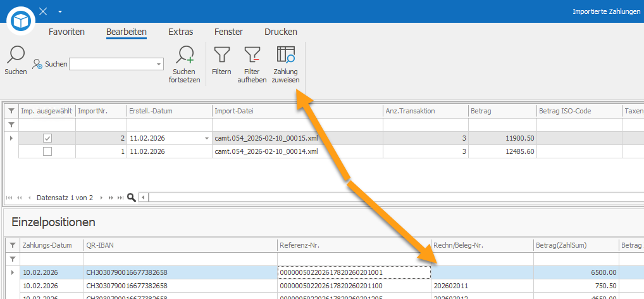Go to first record navigator button
Screen dimensions: 644x299
(x=9, y=198)
